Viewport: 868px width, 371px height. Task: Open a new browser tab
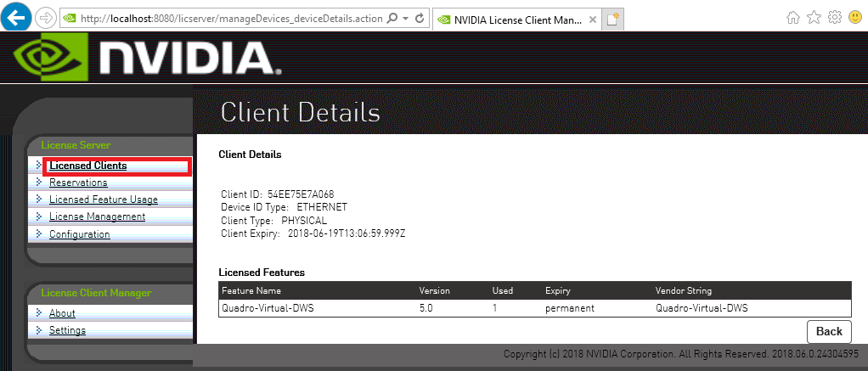tap(614, 18)
